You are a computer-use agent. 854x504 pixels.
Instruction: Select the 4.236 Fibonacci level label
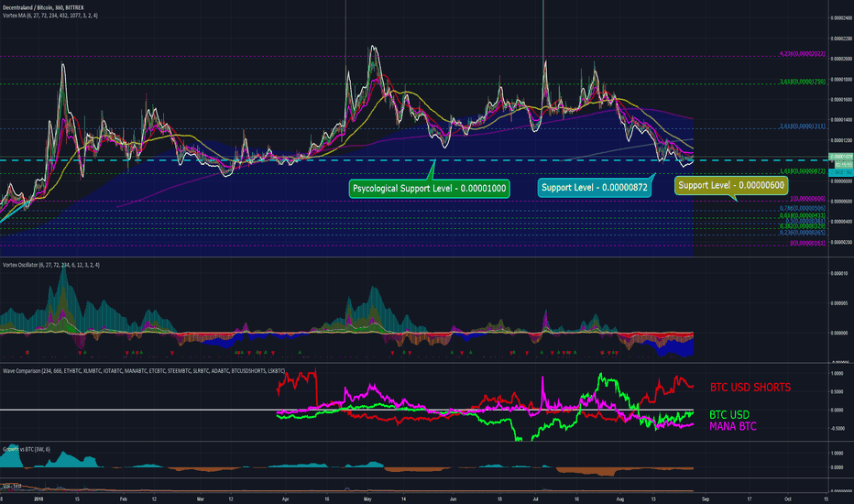(x=803, y=53)
